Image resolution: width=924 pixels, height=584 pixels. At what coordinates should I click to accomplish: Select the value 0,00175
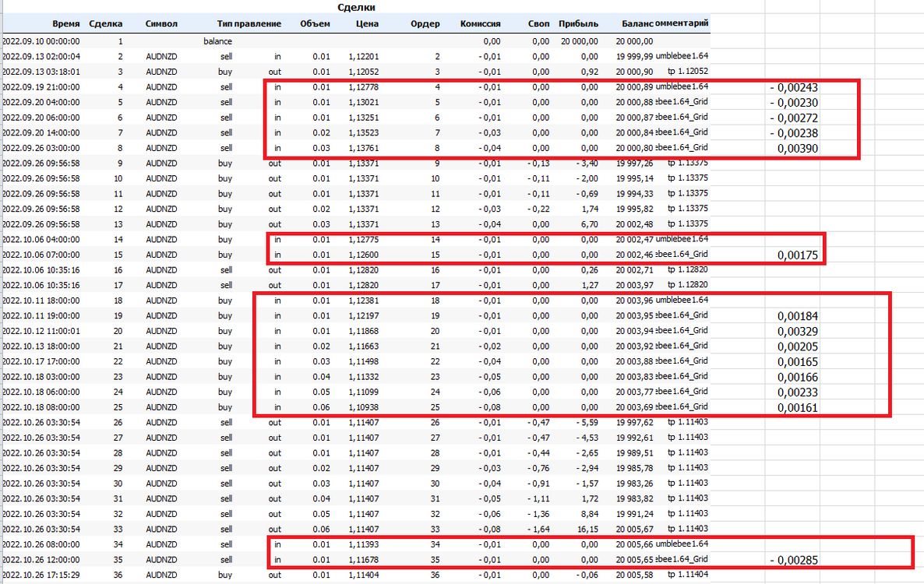coord(798,255)
